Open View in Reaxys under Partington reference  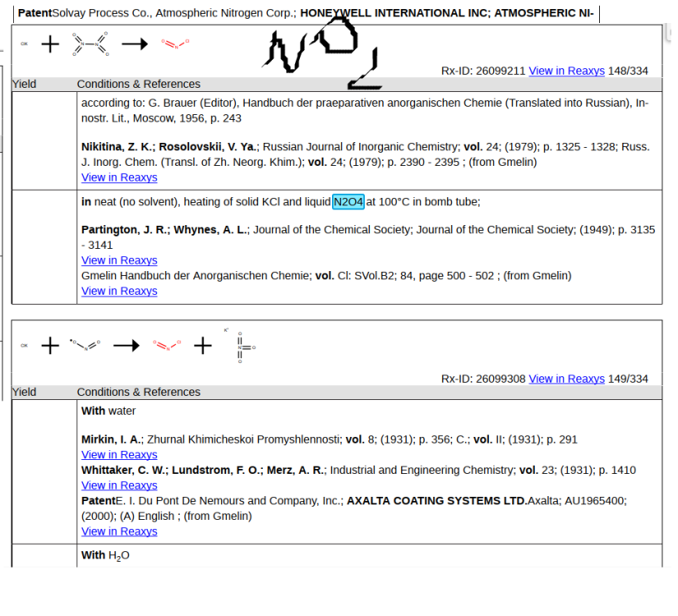119,260
